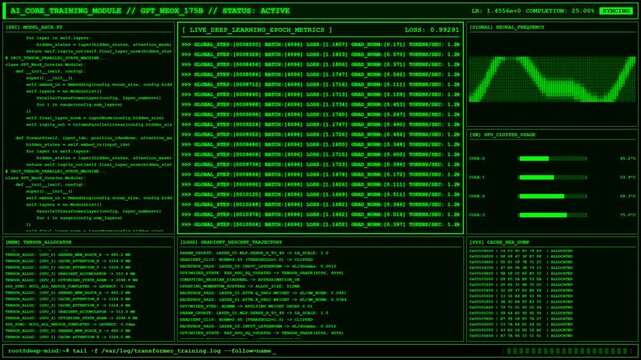
Task: Select the [HW] GPU_CLUSTER_USAGE panel header
Action: click(x=502, y=135)
